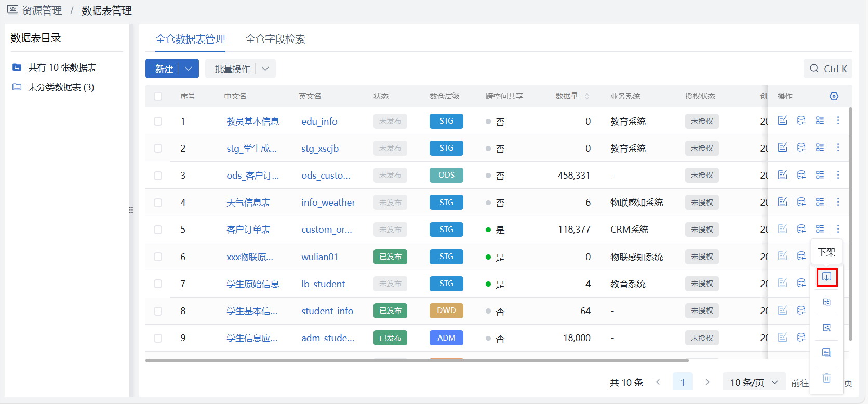Open 客户订单表 table link

[248, 230]
